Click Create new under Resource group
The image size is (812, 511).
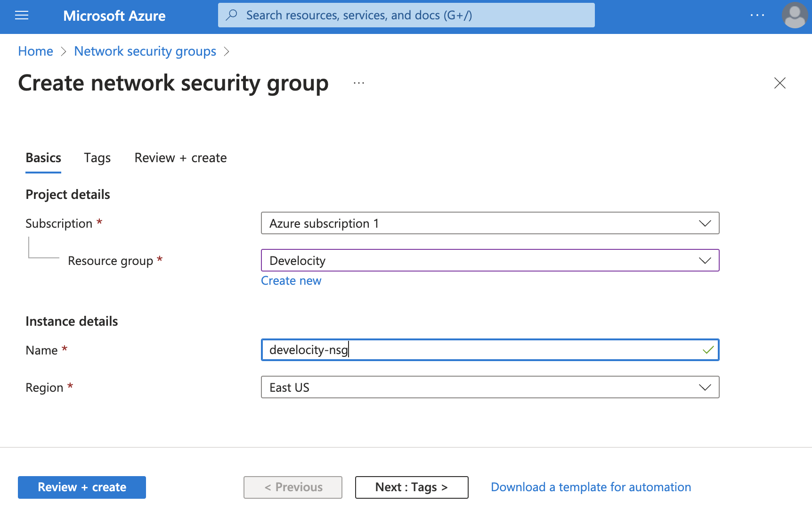[291, 280]
